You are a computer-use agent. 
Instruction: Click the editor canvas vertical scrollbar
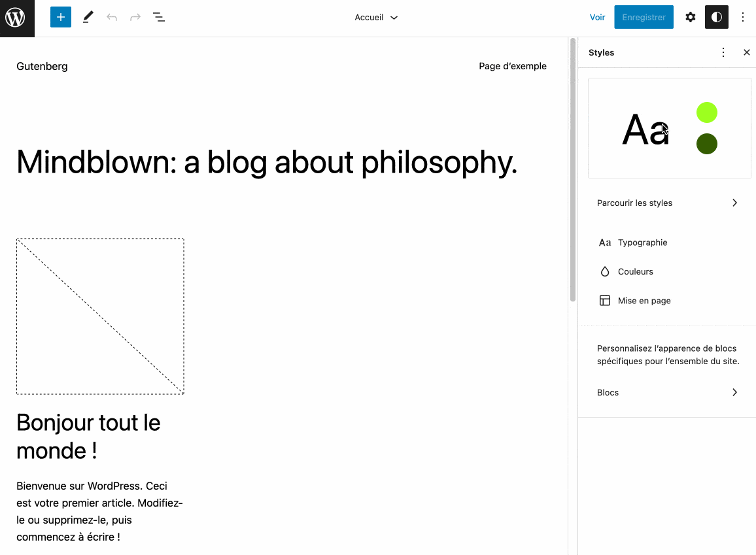coord(573,170)
